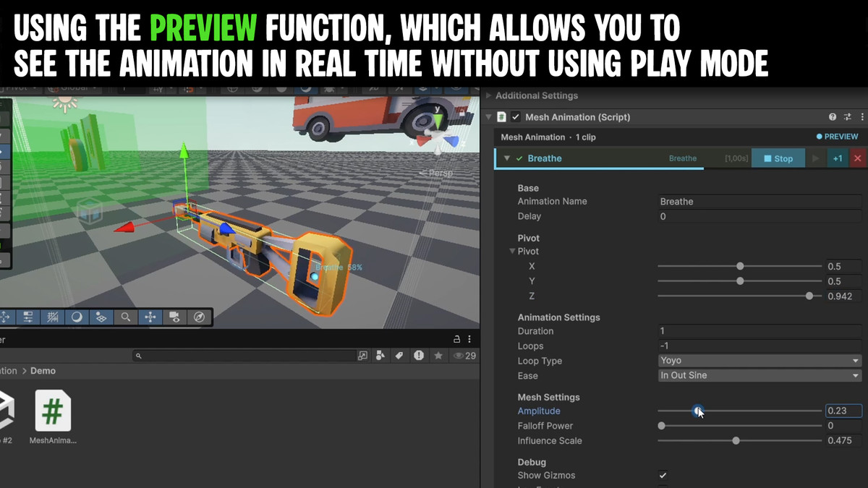This screenshot has height=488, width=868.
Task: Click the open-in-search-window icon beside search field
Action: [363, 356]
